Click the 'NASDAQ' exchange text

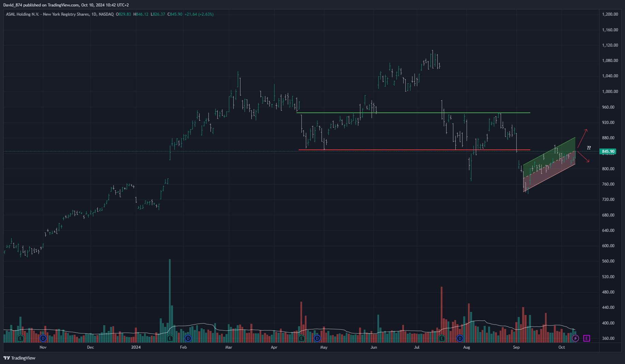(x=106, y=14)
